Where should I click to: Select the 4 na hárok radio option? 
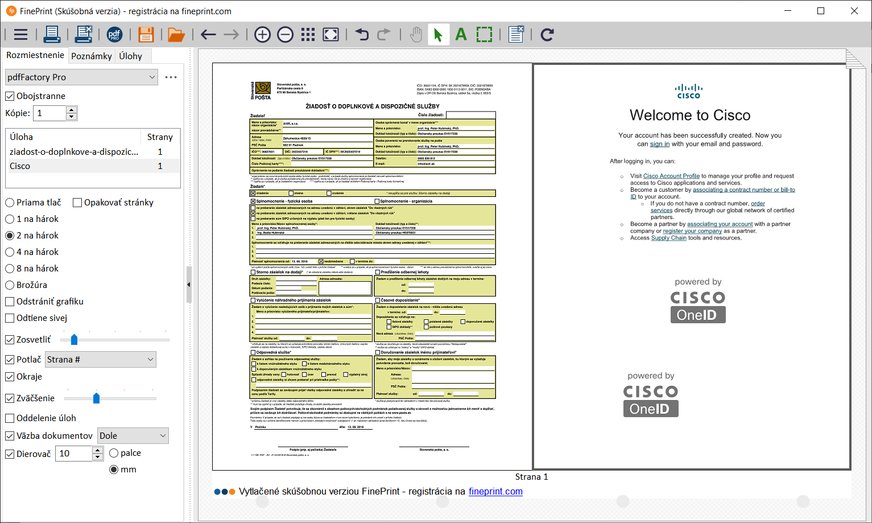pyautogui.click(x=11, y=252)
